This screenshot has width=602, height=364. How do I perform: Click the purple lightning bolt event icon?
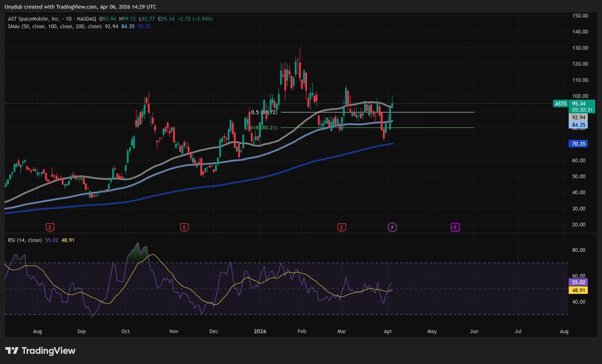pyautogui.click(x=392, y=228)
